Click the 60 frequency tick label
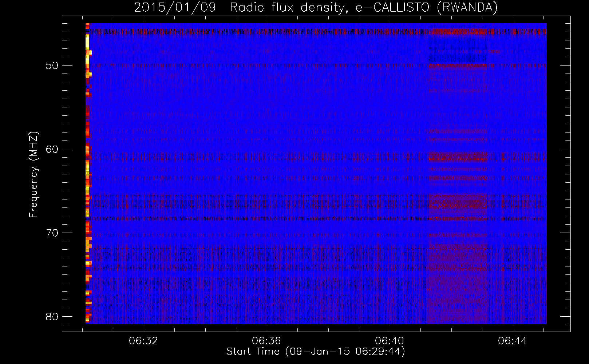This screenshot has width=589, height=364. coord(52,149)
